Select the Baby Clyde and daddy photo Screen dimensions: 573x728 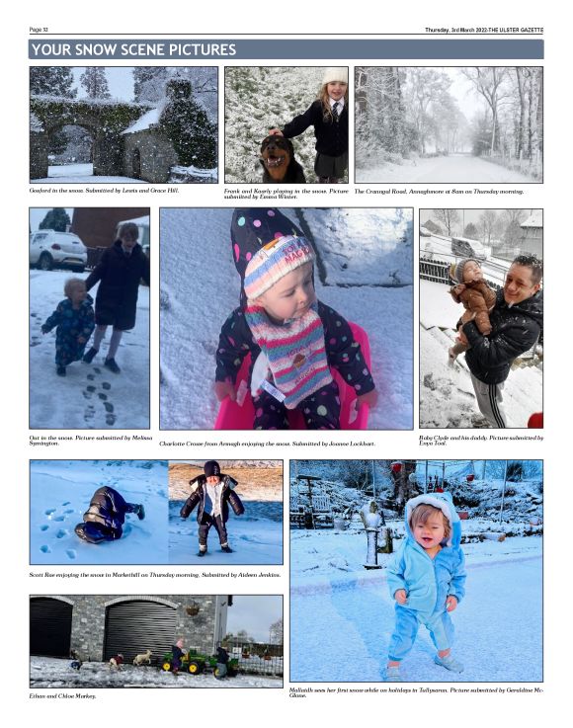tap(481, 318)
